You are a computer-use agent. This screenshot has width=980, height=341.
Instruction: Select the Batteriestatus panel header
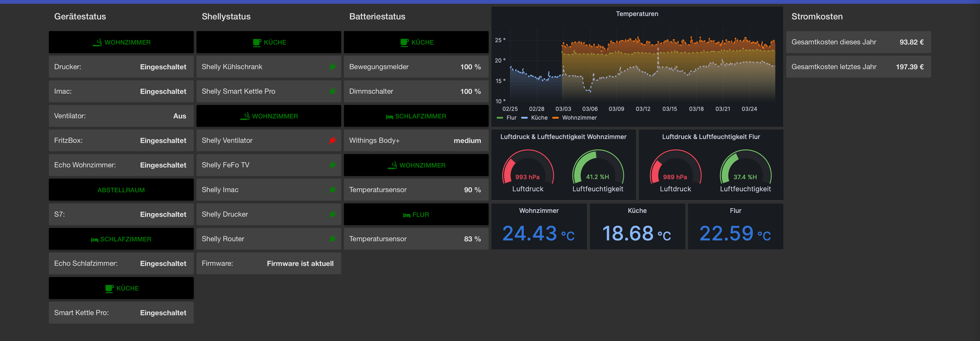[x=377, y=16]
